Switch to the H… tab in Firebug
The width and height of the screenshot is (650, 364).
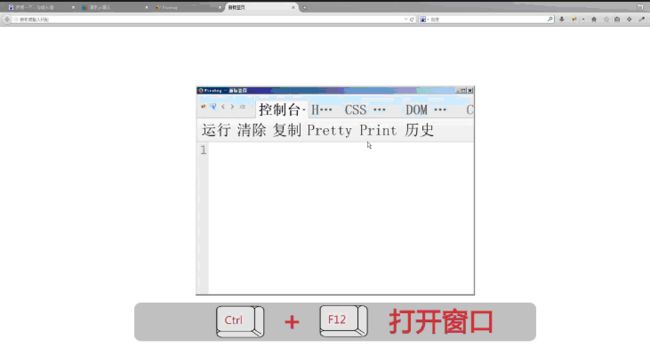point(322,110)
